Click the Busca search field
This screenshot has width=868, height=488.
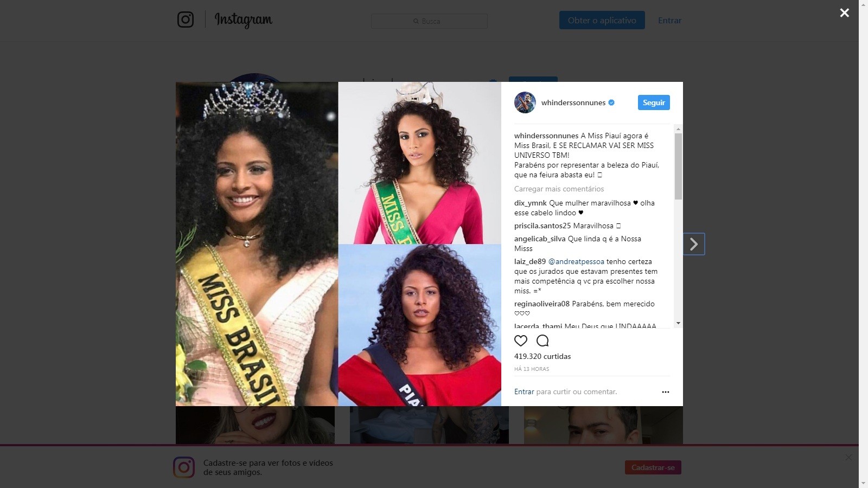click(x=429, y=21)
